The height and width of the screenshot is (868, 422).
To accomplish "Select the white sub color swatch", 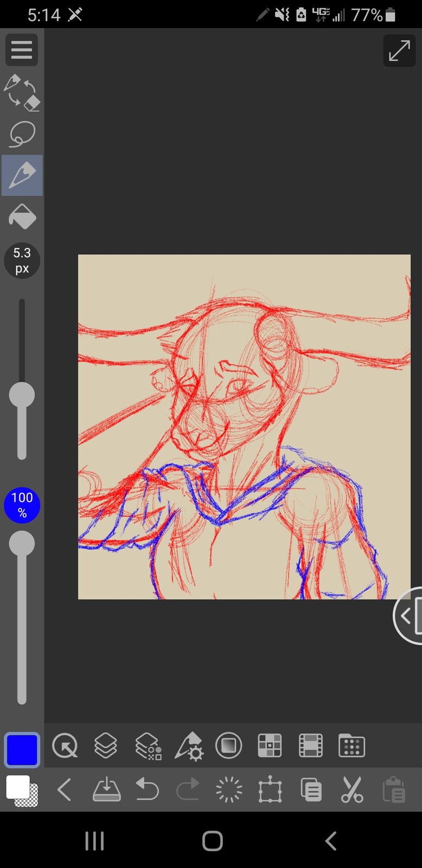I will (x=18, y=787).
